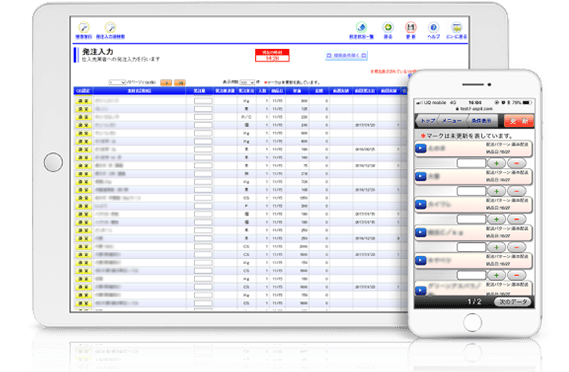Screen dimensions: 569x372
Task: Tap the メニュー tab on the phone
Action: tap(451, 121)
